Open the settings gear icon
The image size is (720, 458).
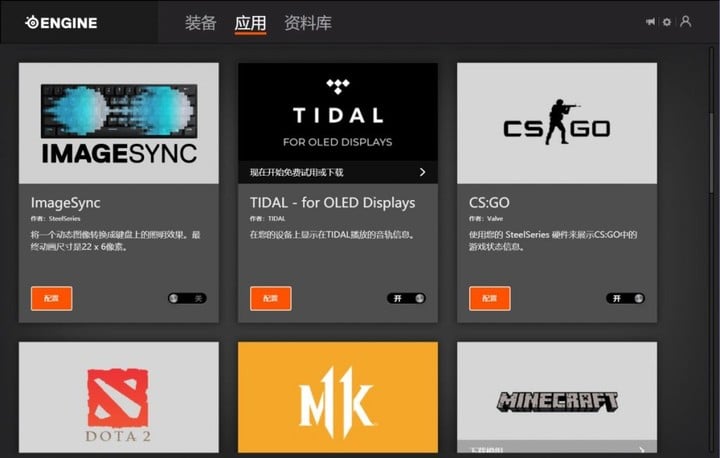(x=667, y=22)
